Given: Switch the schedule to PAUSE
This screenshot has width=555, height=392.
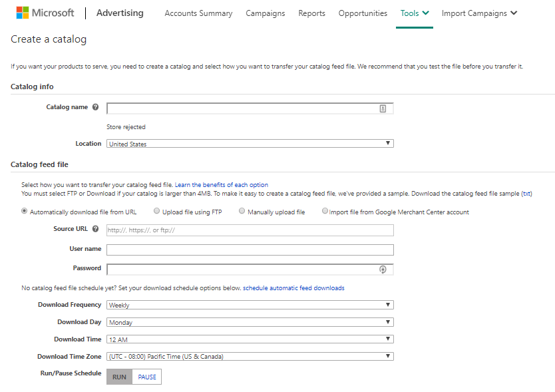Looking at the screenshot, I should tap(147, 377).
